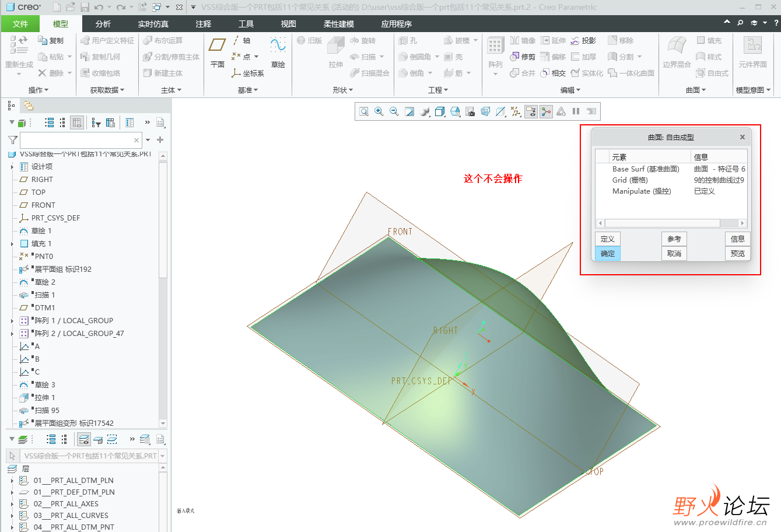Click the Regenerate (重新生成) icon

click(19, 51)
